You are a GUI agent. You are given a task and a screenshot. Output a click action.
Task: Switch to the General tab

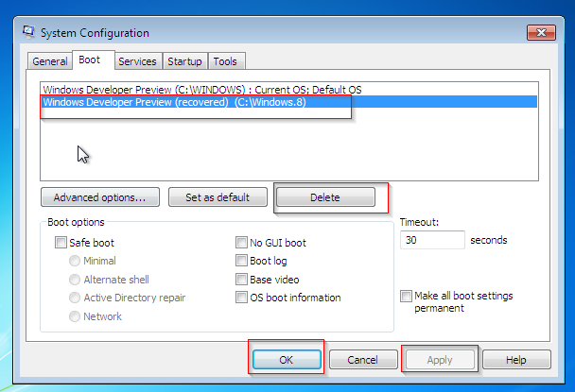pos(50,61)
